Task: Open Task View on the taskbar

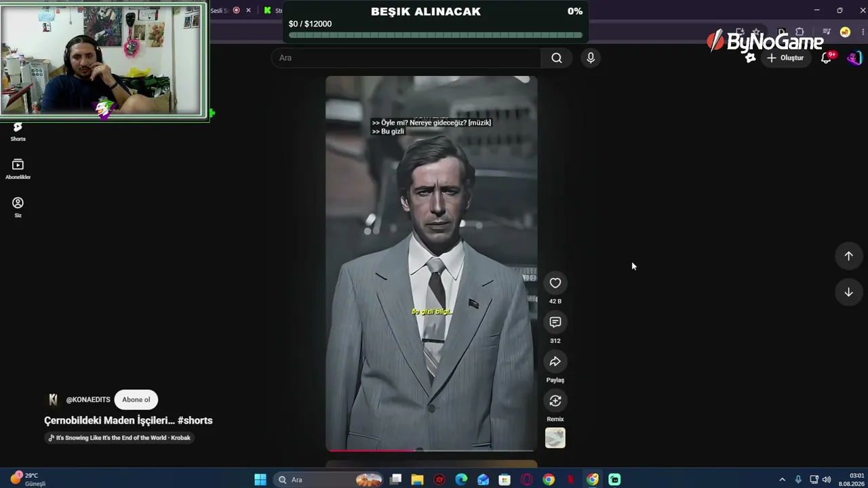Action: 396,480
